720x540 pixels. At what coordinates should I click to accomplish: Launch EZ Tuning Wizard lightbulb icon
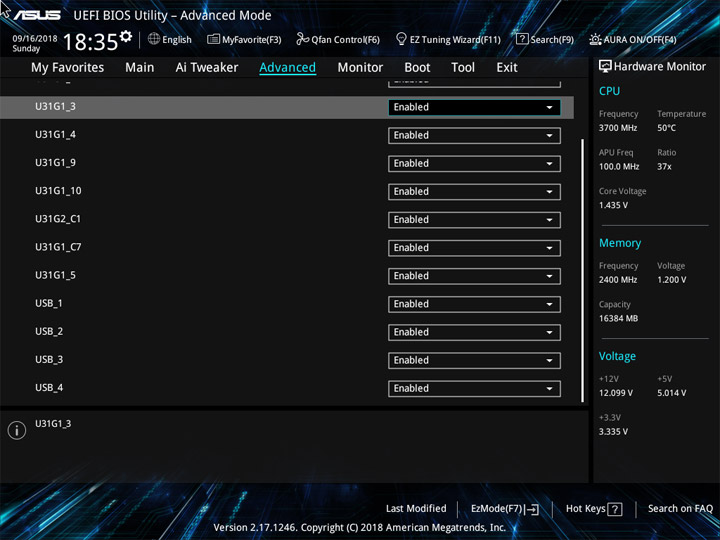coord(401,39)
